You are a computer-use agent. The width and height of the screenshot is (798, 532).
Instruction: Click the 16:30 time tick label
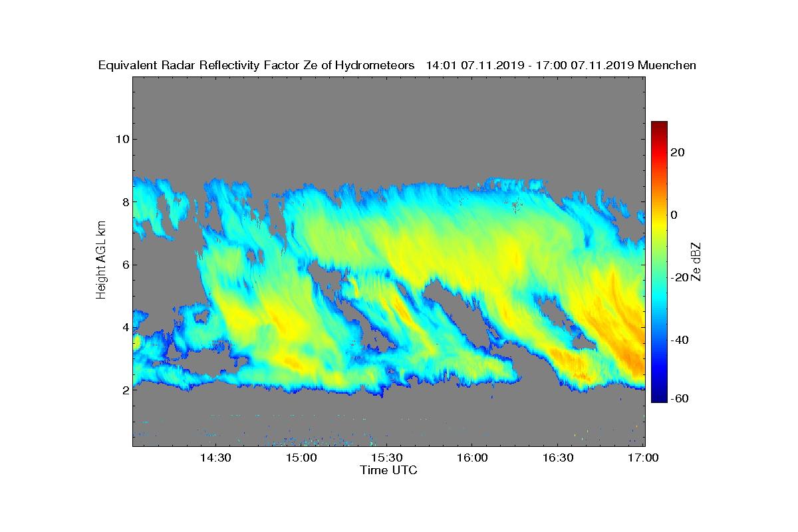pos(558,458)
